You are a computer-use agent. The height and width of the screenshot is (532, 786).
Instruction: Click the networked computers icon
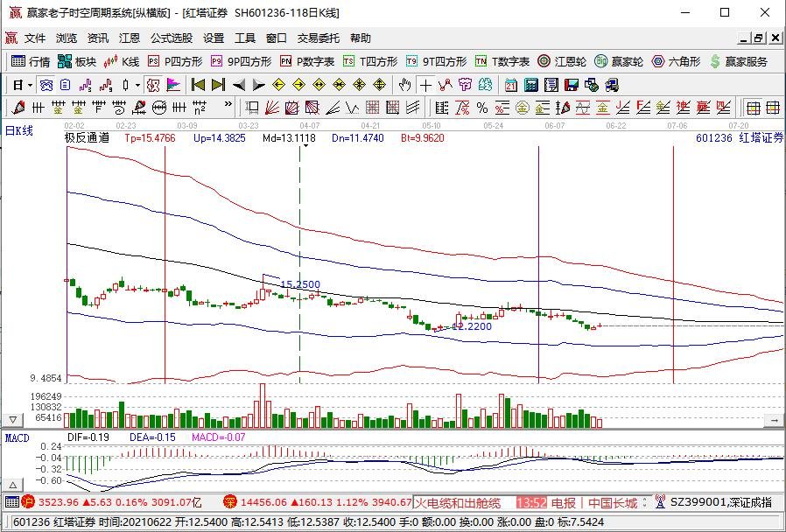612,85
